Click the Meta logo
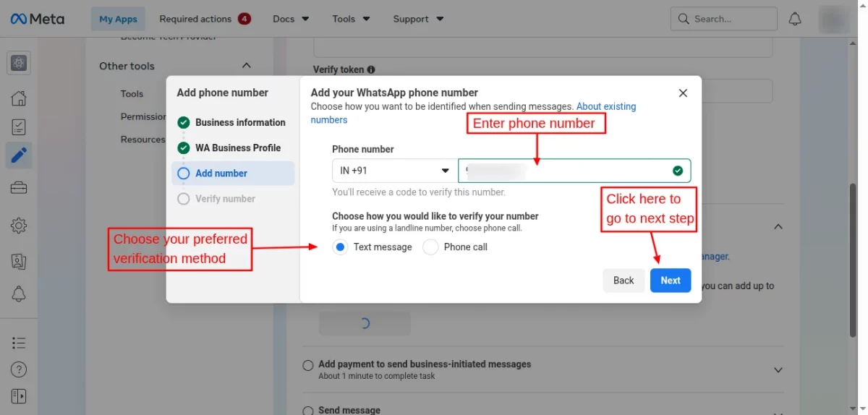868x415 pixels. (37, 19)
